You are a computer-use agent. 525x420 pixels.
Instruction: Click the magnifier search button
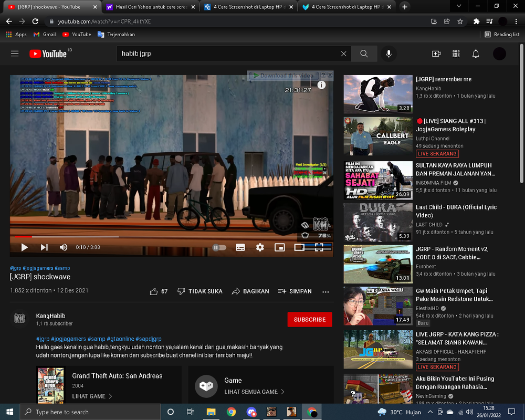tap(364, 54)
